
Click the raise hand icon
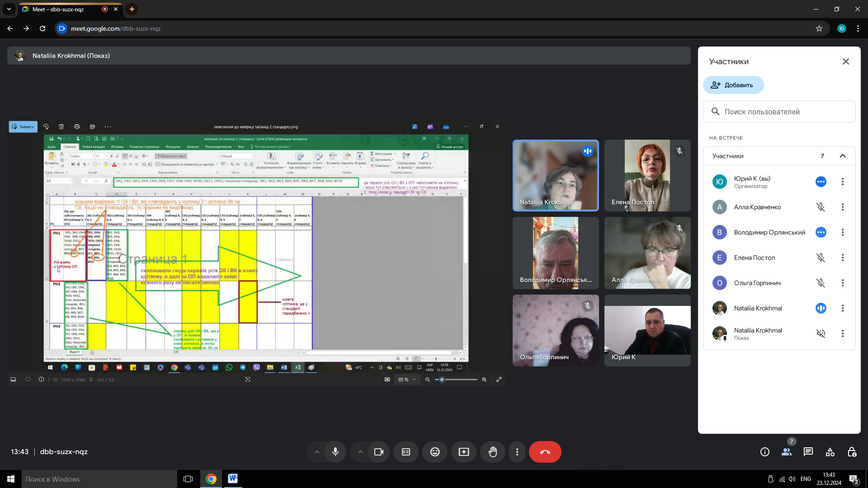[493, 452]
